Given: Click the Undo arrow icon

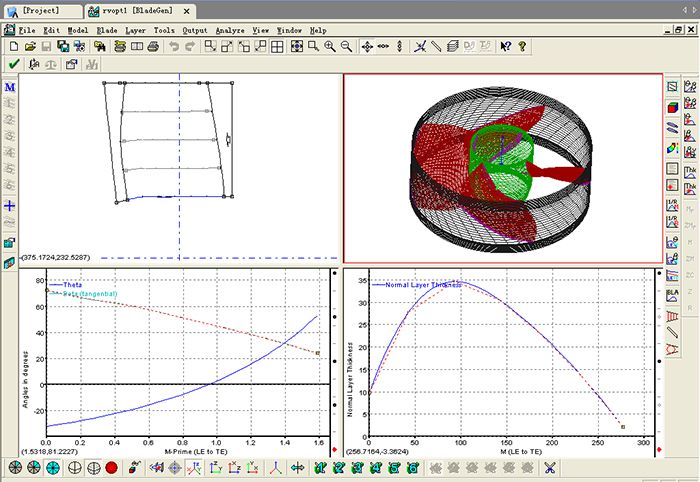Looking at the screenshot, I should pyautogui.click(x=174, y=46).
